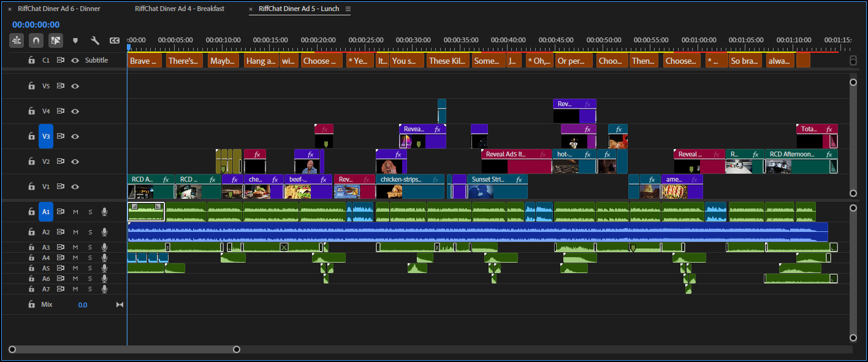Toggle sync lock on subtitle track C1
868x362 pixels.
point(61,60)
